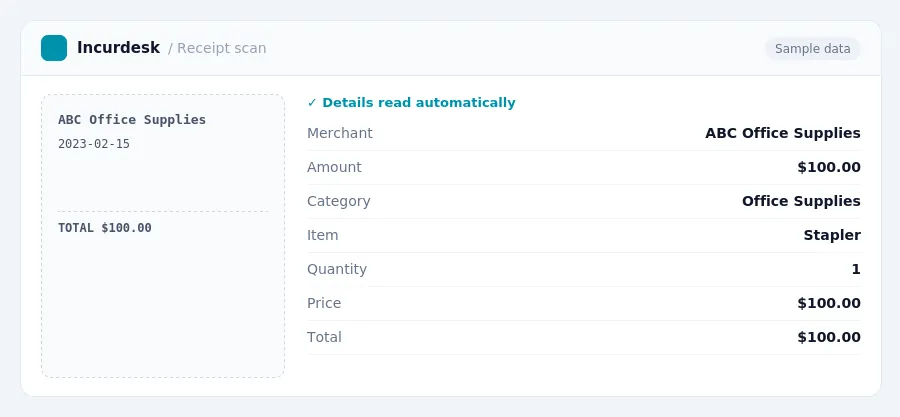Click receipt heading ABC Office Supplies
The width and height of the screenshot is (900, 417).
coord(132,119)
